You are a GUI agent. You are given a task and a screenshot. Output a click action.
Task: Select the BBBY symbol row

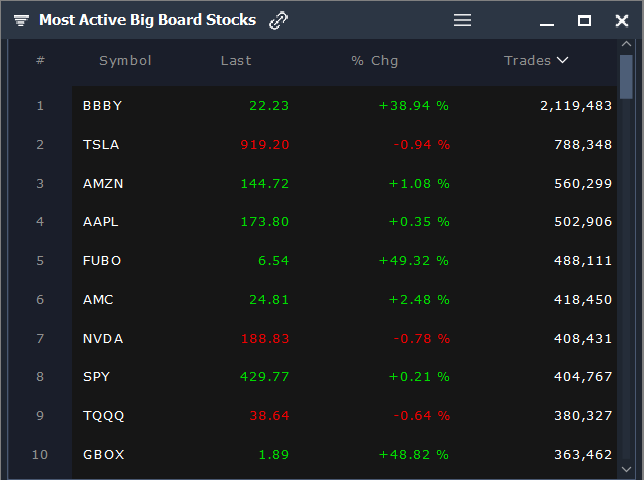[344, 106]
